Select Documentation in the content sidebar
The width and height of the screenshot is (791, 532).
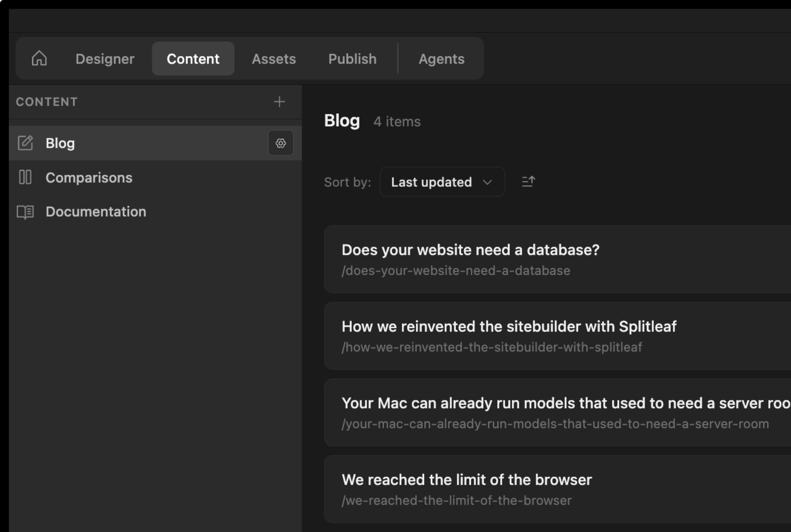[x=155, y=212]
